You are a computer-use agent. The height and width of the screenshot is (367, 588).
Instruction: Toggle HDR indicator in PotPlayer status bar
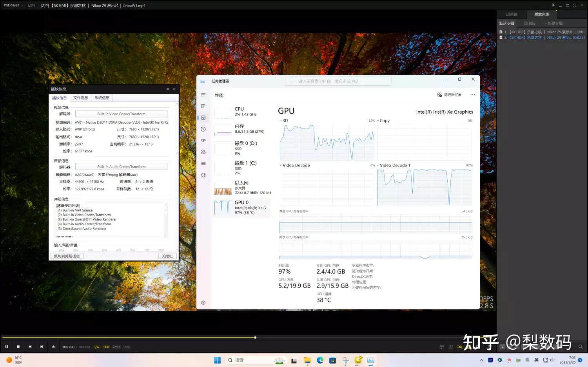(x=106, y=347)
